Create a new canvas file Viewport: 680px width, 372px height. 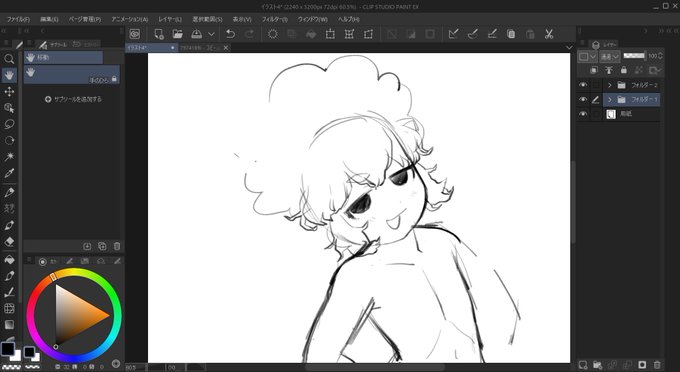[x=159, y=34]
